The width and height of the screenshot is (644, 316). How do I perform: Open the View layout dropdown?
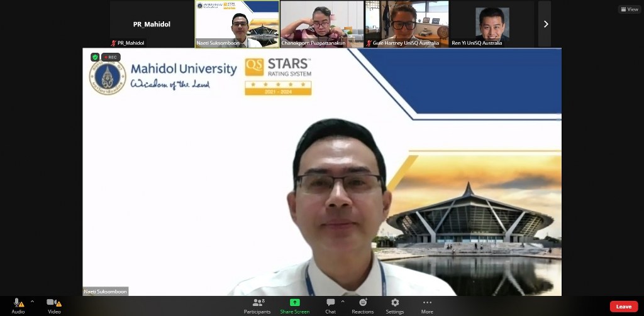pos(629,9)
